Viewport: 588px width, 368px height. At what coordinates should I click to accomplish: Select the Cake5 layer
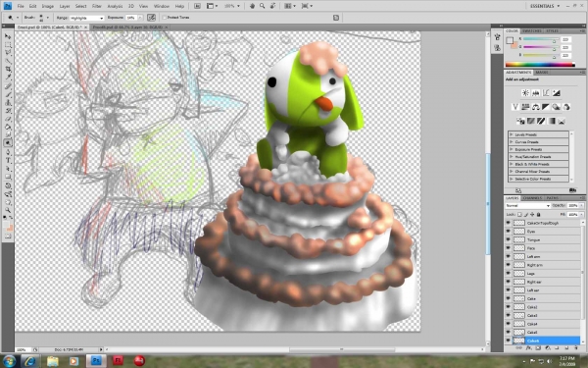click(543, 333)
